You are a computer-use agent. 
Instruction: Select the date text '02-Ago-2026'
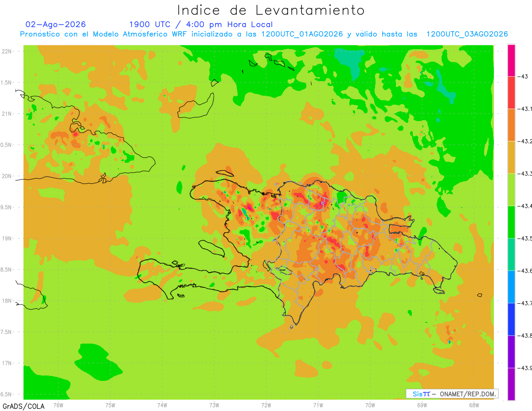56,24
